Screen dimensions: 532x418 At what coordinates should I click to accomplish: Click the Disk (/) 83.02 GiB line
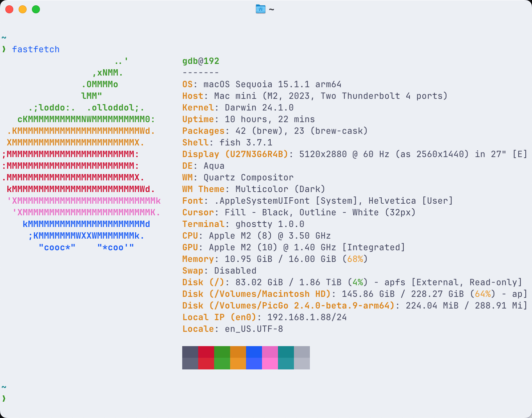pyautogui.click(x=352, y=282)
